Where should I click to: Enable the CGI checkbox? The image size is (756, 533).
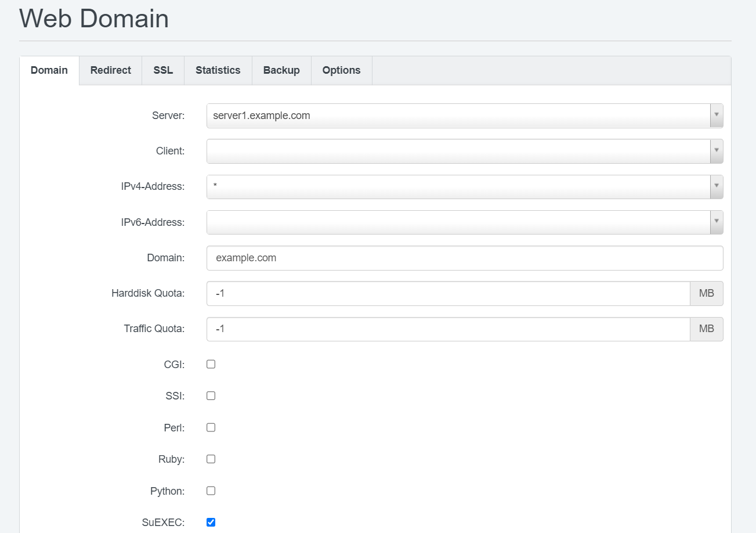[x=211, y=364]
